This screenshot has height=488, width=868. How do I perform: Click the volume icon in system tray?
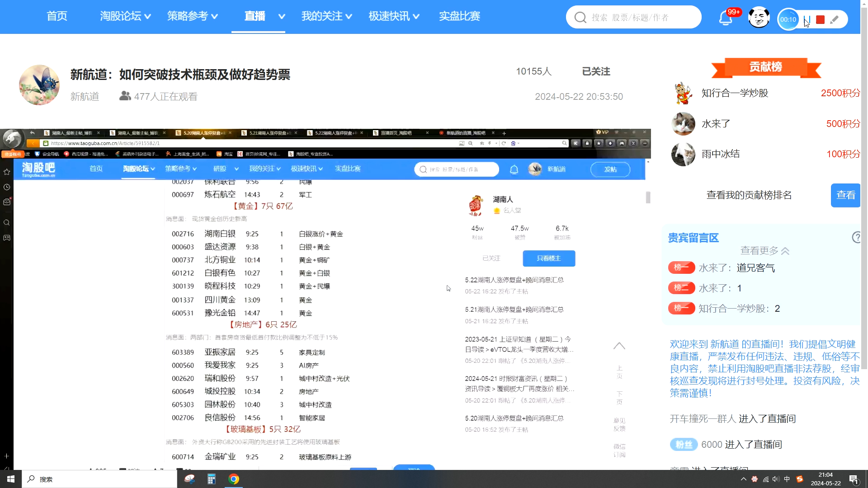[x=776, y=479]
